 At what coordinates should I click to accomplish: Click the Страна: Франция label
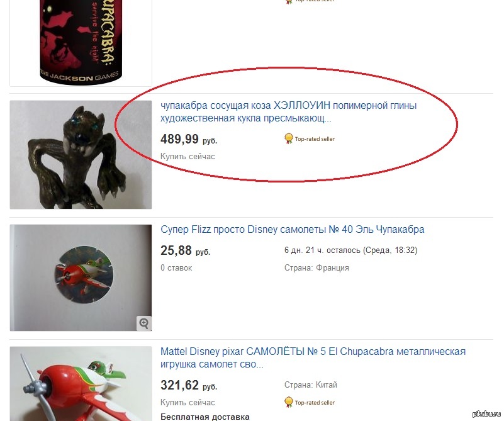point(316,267)
